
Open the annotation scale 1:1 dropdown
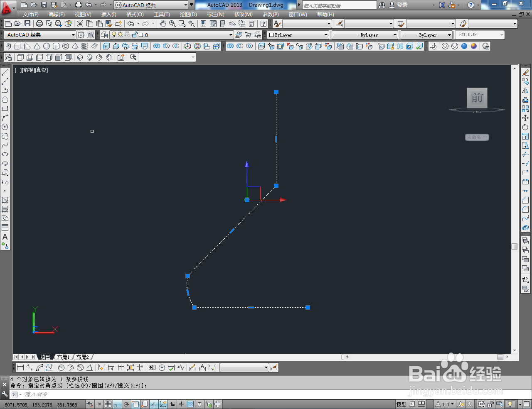click(x=445, y=404)
